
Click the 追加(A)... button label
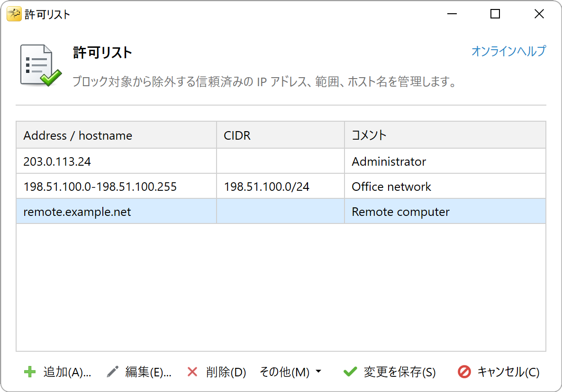pyautogui.click(x=67, y=372)
